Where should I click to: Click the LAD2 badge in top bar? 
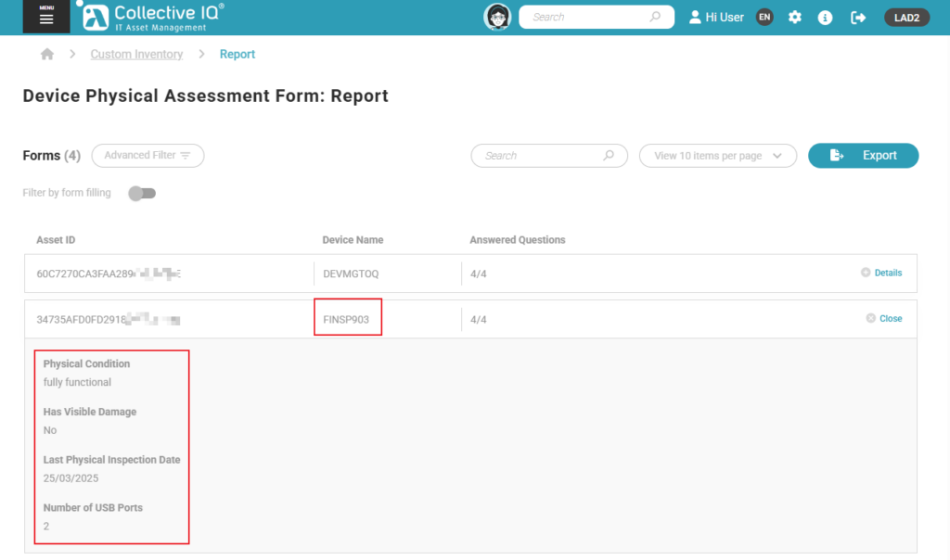tap(906, 17)
